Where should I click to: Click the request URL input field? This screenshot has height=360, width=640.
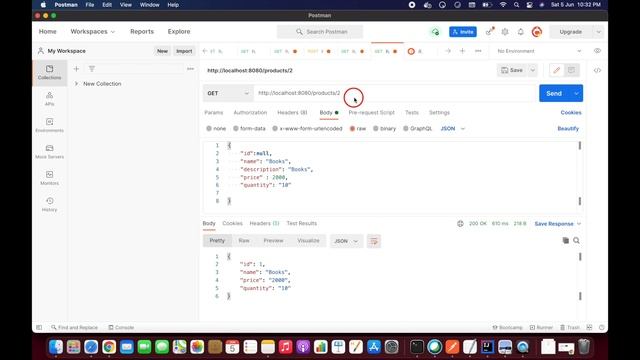click(396, 93)
